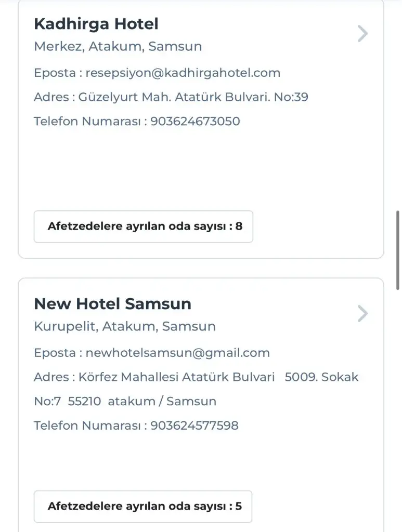Click the vertical scrollbar thumb
Screen dimensions: 402x532
tap(398, 249)
